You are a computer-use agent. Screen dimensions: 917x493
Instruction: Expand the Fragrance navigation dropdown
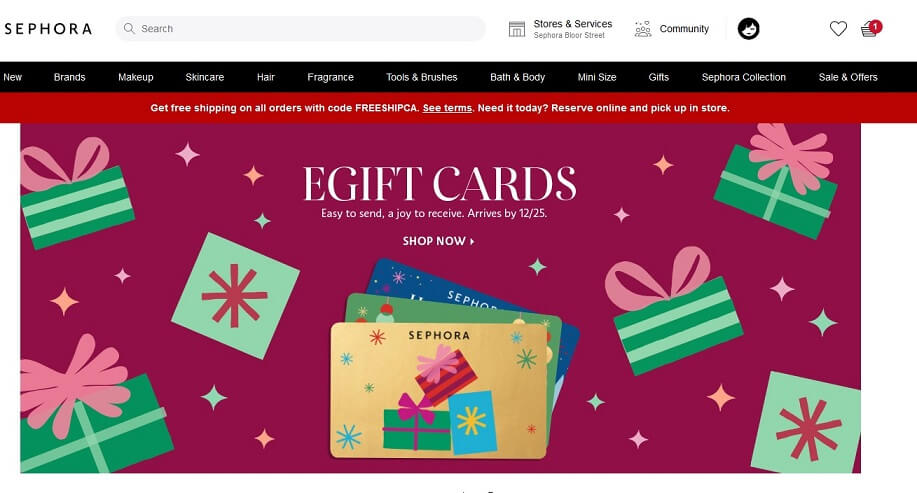click(330, 77)
